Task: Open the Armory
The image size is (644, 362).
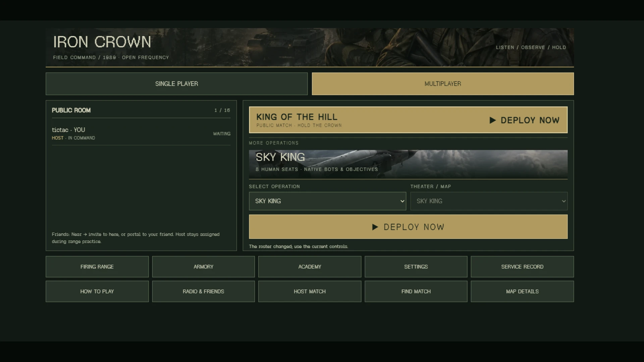Action: 203,267
